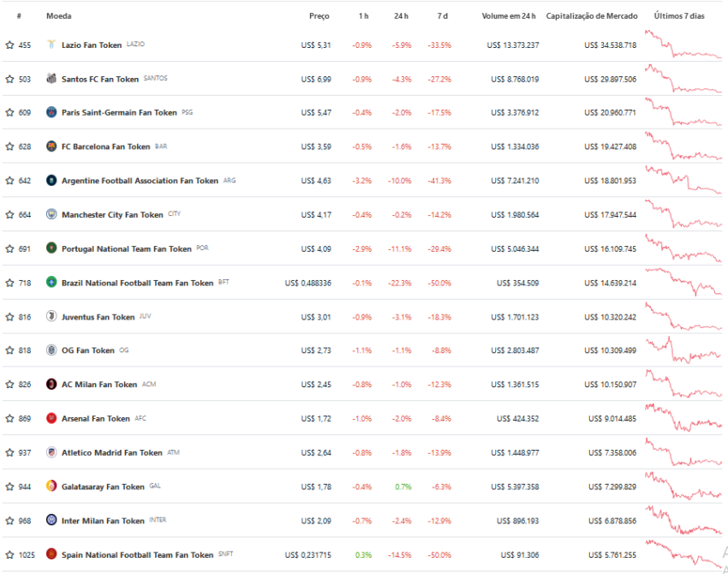Open the Paris Saint-Germain token logo

click(x=51, y=112)
